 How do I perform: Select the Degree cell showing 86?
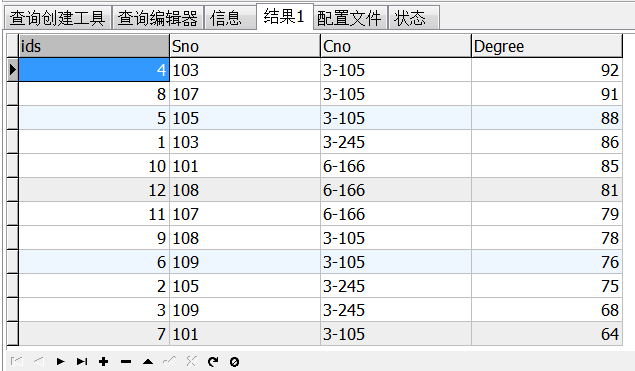coord(547,142)
